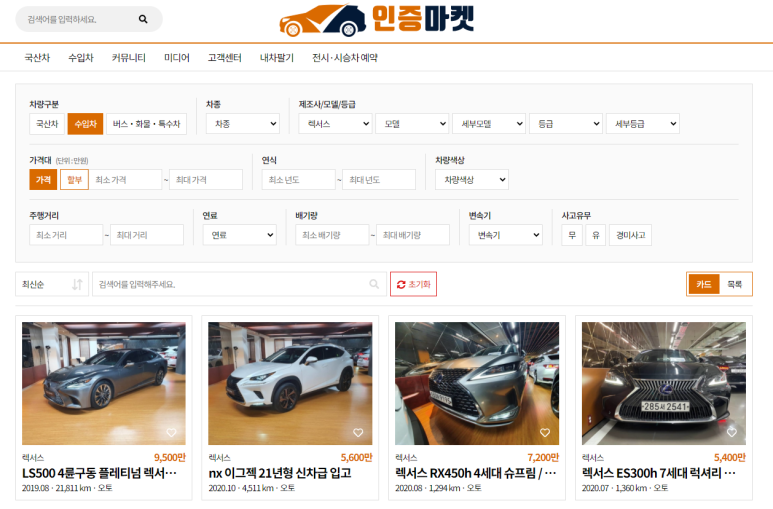This screenshot has height=509, width=773.
Task: Click the 최대 년도 input field
Action: pyautogui.click(x=379, y=180)
